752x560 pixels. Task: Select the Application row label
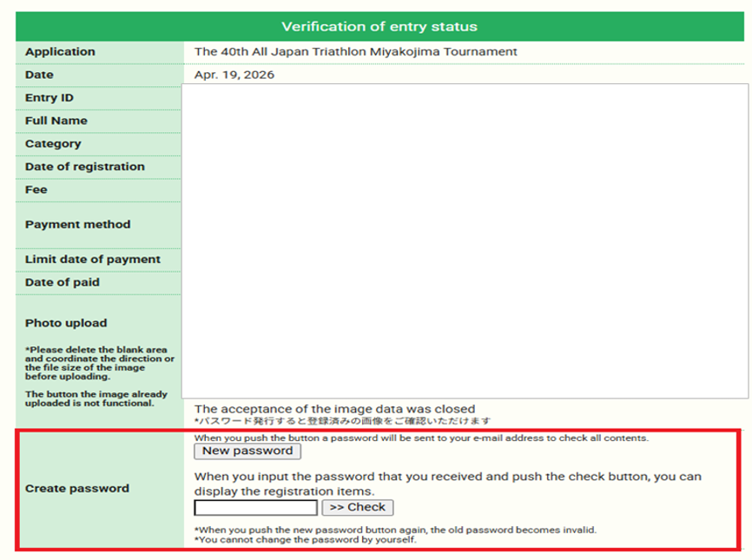tap(60, 52)
